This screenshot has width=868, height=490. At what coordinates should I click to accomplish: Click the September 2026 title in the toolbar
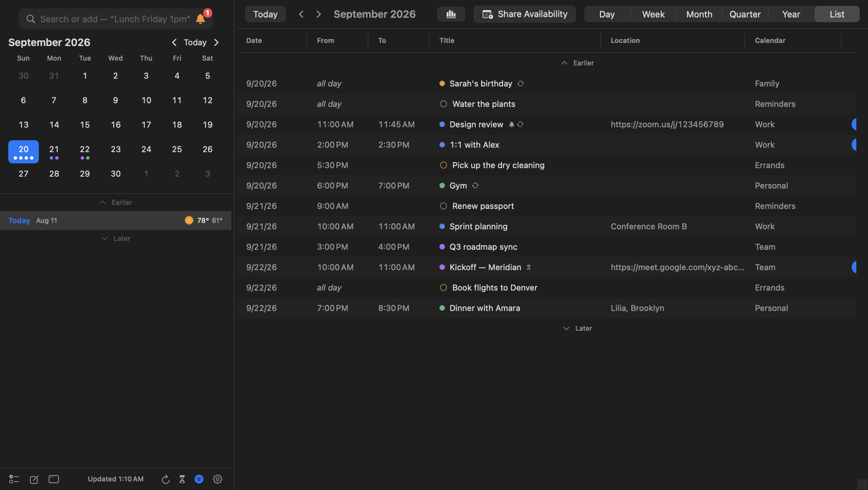(x=375, y=14)
